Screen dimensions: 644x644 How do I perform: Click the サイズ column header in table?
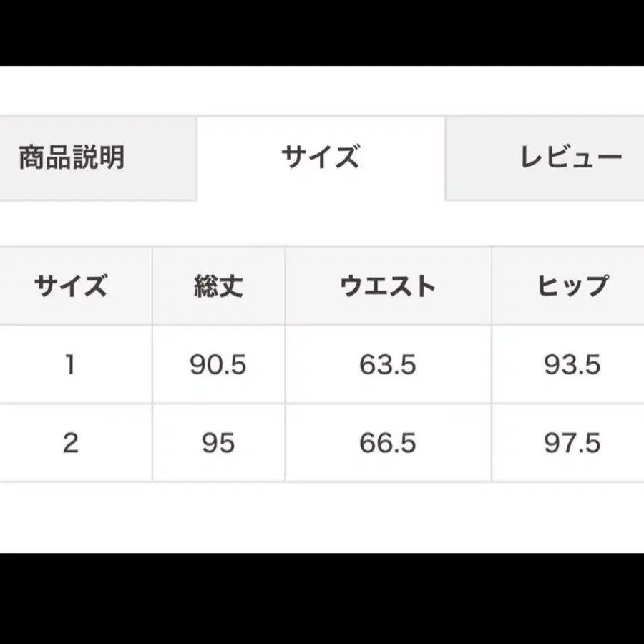(x=70, y=286)
